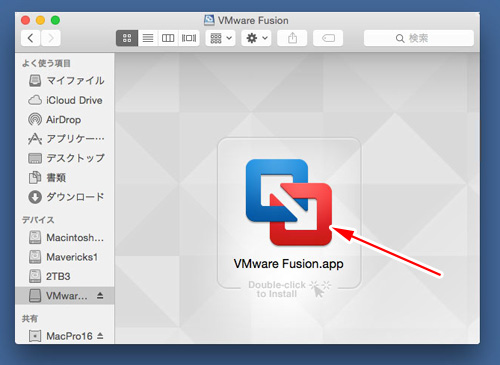Open the VMware Fusion.app installer icon
Screen dimensions: 500x365
289,202
